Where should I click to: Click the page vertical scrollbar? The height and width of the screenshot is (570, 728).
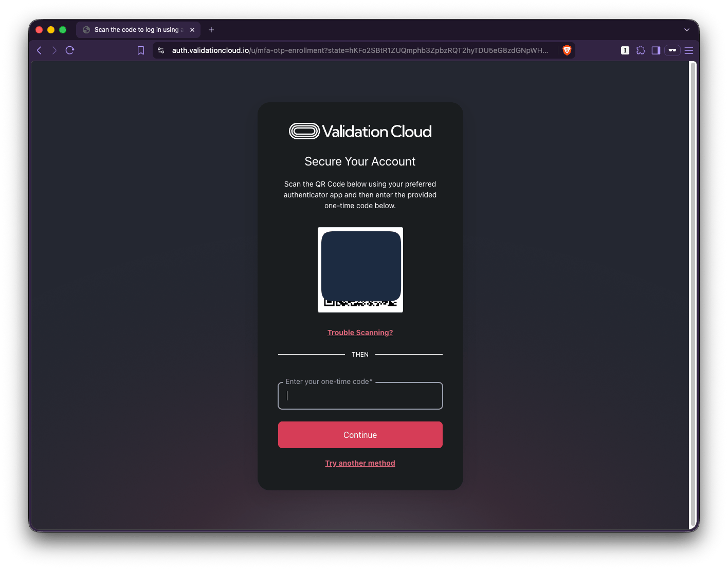[693, 295]
